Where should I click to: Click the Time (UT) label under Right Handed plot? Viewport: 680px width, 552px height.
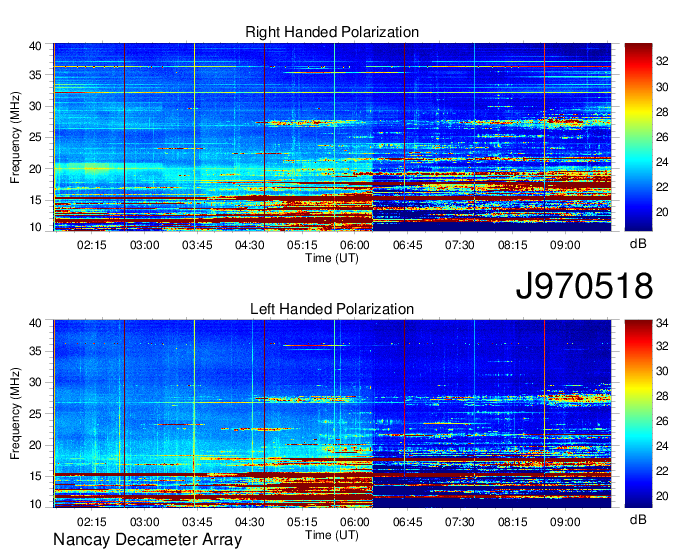click(x=332, y=258)
